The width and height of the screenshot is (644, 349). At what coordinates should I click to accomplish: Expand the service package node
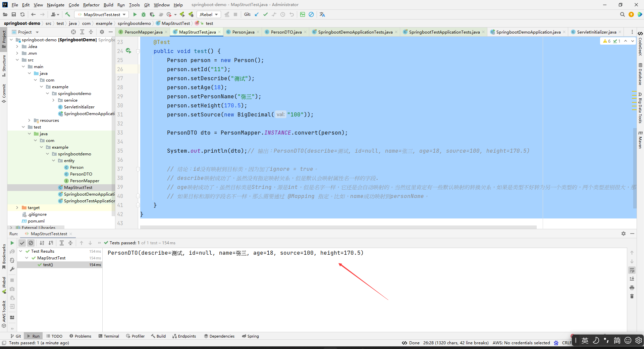tap(53, 100)
